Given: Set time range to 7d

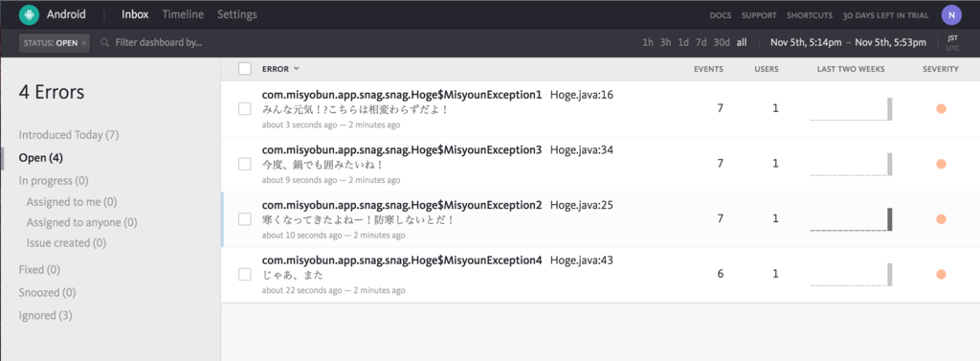Looking at the screenshot, I should coord(702,42).
